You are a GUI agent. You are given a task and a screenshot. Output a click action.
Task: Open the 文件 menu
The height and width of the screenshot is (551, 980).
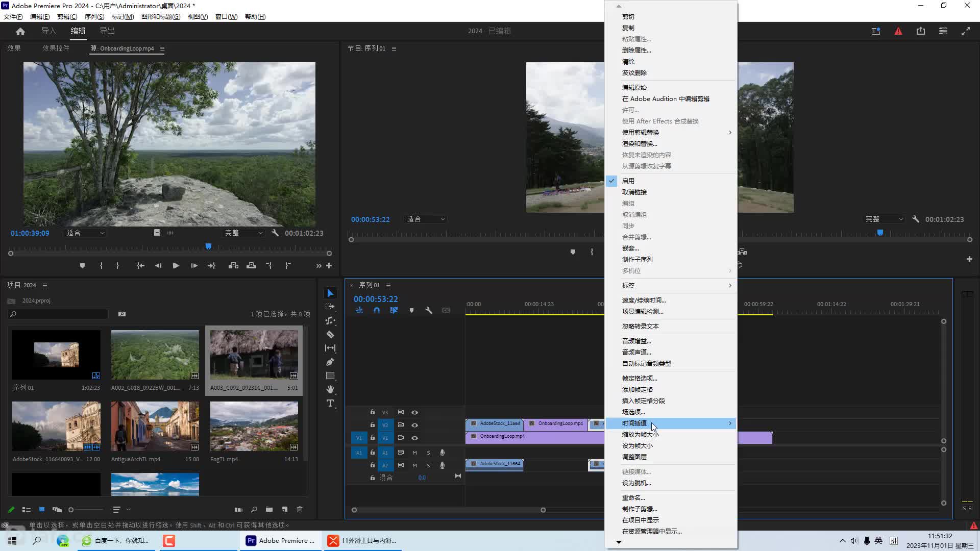pos(13,16)
